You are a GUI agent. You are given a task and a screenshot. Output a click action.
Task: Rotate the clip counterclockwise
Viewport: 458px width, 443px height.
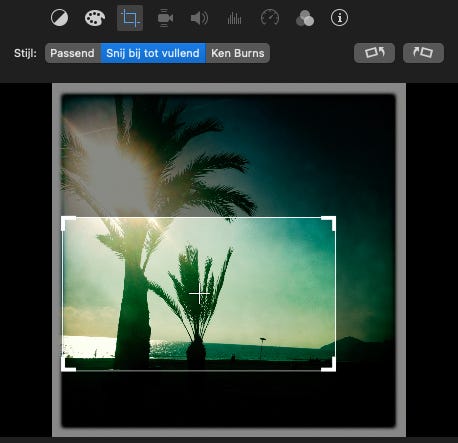(x=374, y=53)
